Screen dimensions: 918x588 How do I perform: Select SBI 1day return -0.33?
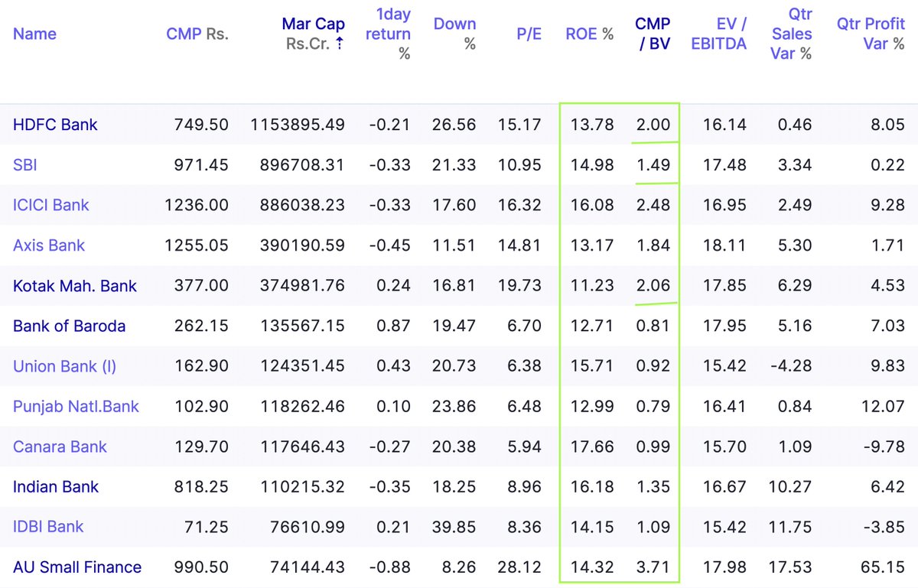[389, 164]
